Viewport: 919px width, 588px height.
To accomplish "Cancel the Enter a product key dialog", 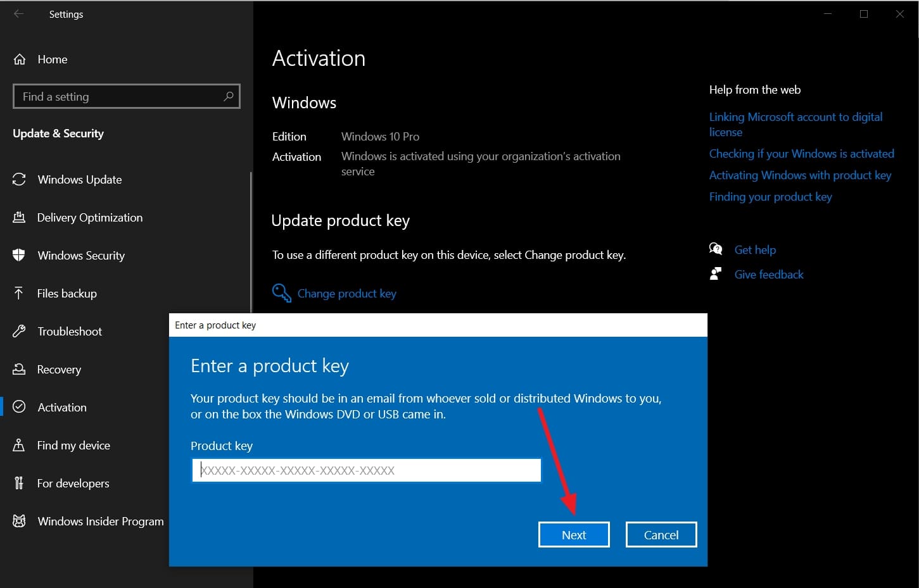I will (661, 535).
